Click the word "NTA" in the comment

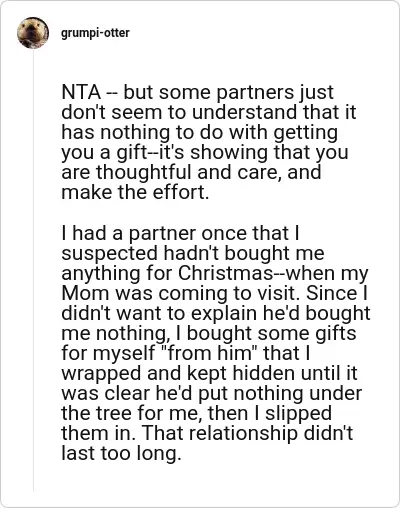coord(81,93)
